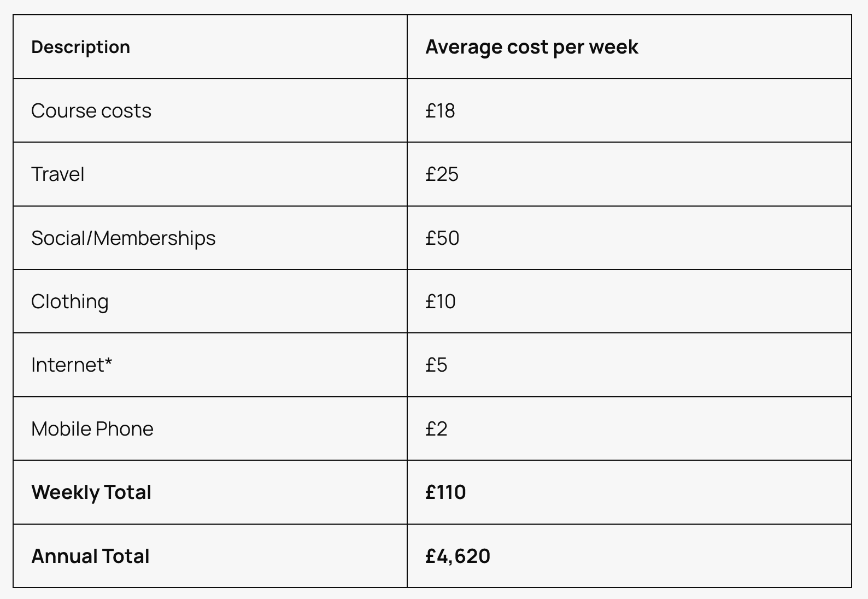This screenshot has width=868, height=599.
Task: Select the Course costs row label
Action: coord(91,111)
